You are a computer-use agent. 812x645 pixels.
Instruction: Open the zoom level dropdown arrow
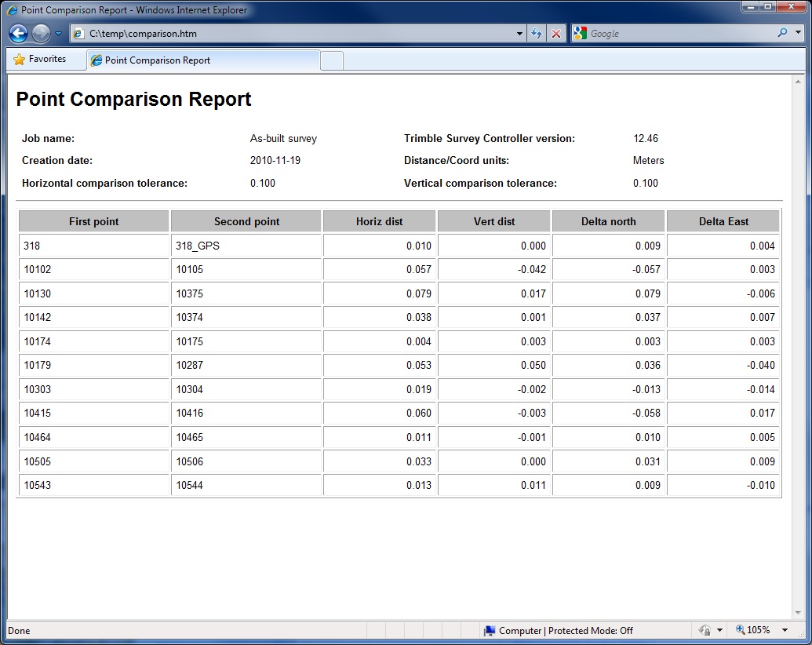coord(785,630)
